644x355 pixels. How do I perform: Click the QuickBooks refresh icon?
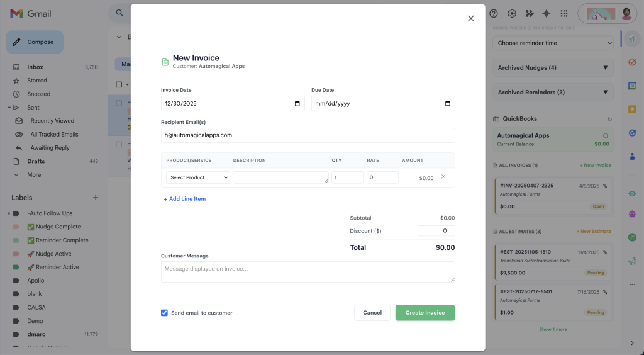609,119
